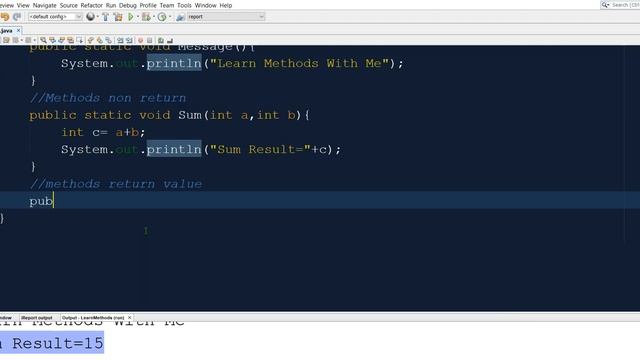The height and width of the screenshot is (360, 640).
Task: Open the Team menu
Action: (167, 5)
